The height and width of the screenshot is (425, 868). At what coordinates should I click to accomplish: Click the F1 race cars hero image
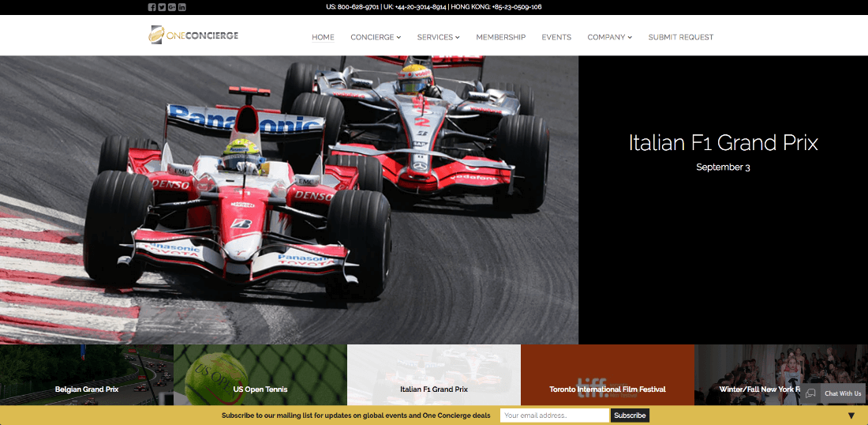tap(289, 200)
